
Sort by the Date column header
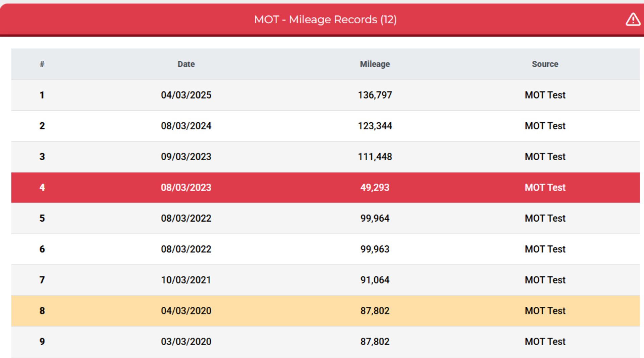click(x=186, y=64)
